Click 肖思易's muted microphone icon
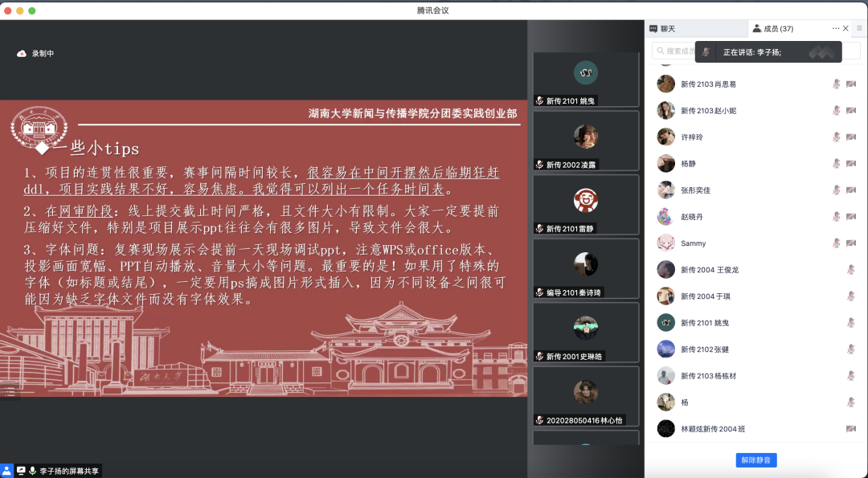 (836, 84)
